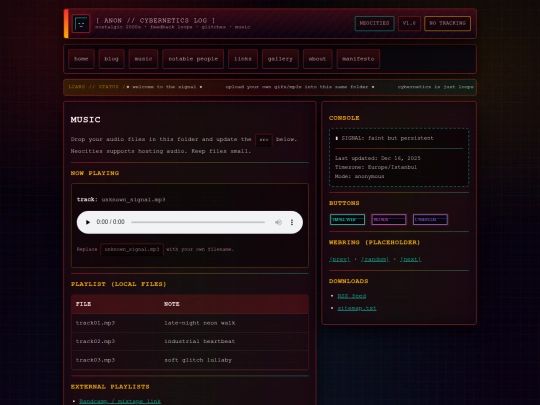Play the unknown_signal.mp3 track
This screenshot has width=540, height=405.
(x=88, y=222)
